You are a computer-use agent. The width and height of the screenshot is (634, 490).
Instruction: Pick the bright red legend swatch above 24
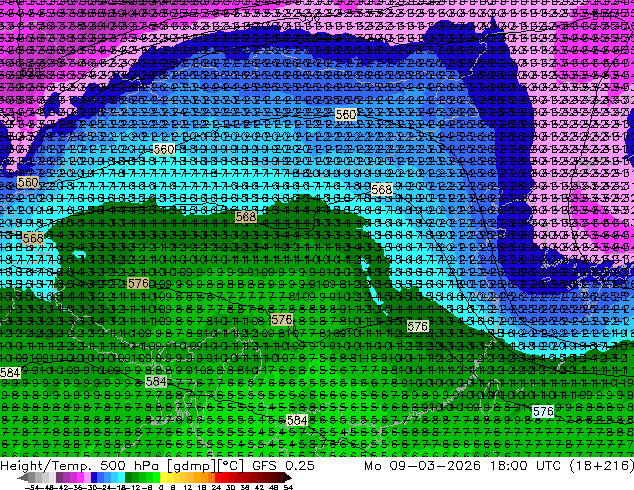point(218,478)
